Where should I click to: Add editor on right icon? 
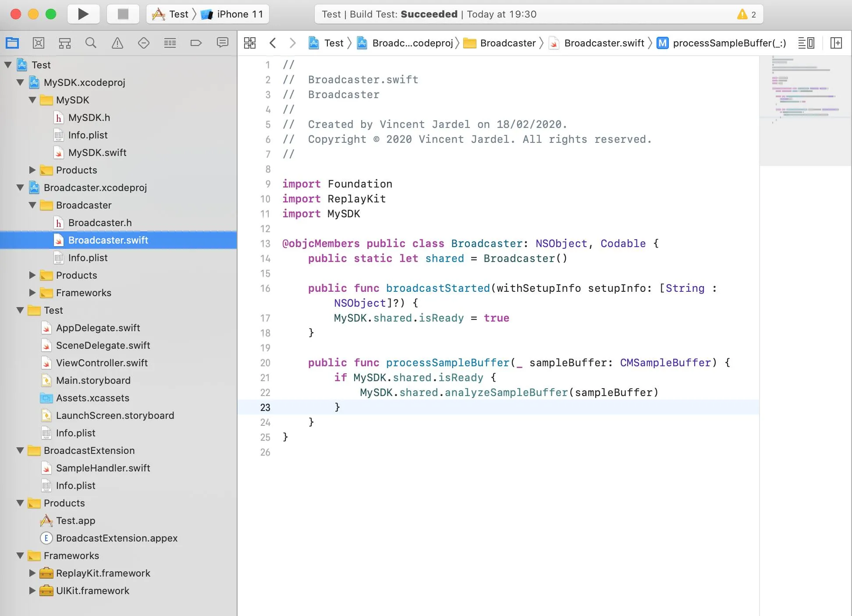click(x=836, y=43)
